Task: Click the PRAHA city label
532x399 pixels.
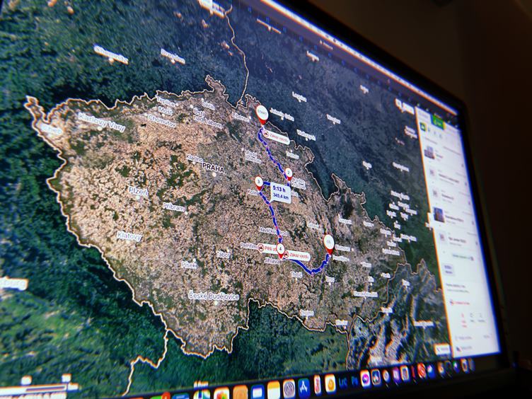Action: (213, 168)
